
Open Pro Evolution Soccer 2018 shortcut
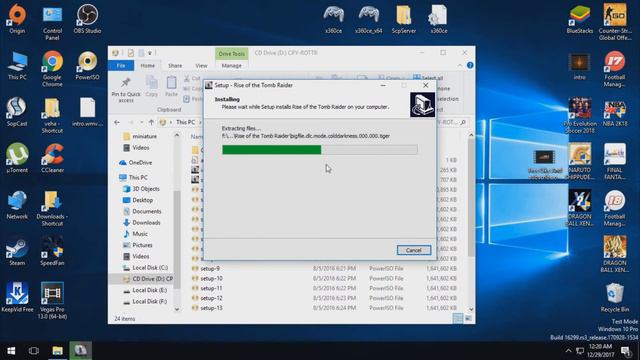click(580, 115)
